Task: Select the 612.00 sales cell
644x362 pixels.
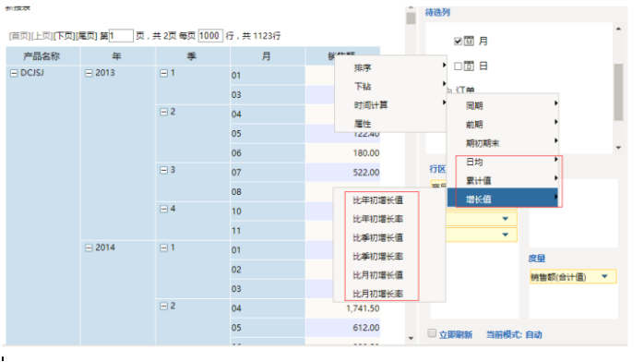Action: click(343, 328)
